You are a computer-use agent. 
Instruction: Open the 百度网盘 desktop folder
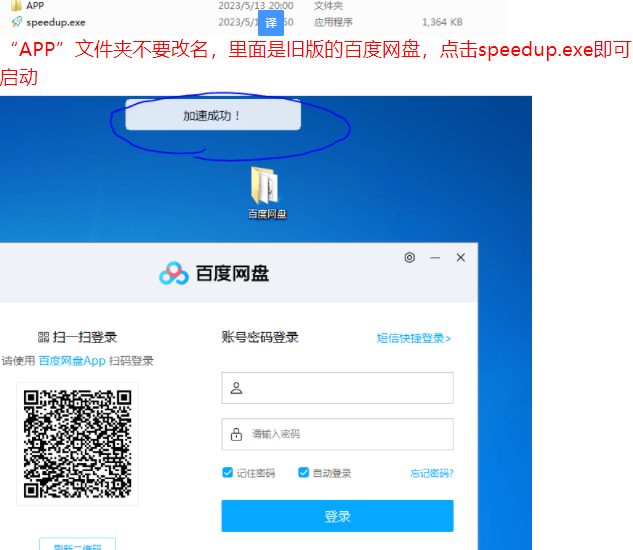pyautogui.click(x=266, y=192)
